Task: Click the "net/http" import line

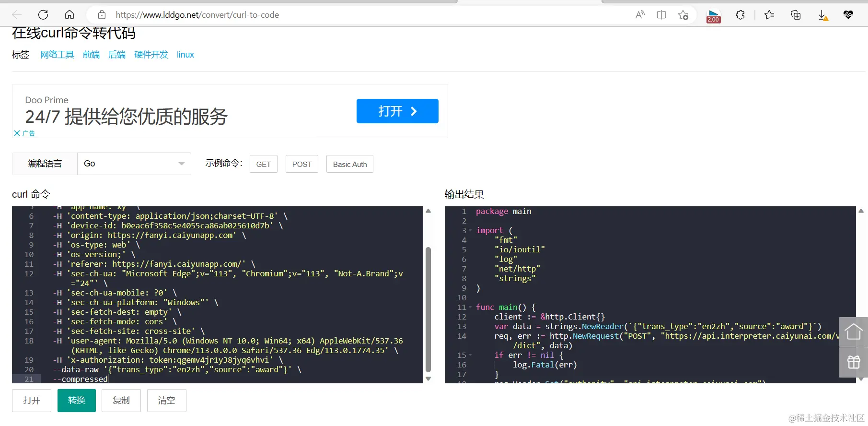Action: (x=518, y=269)
